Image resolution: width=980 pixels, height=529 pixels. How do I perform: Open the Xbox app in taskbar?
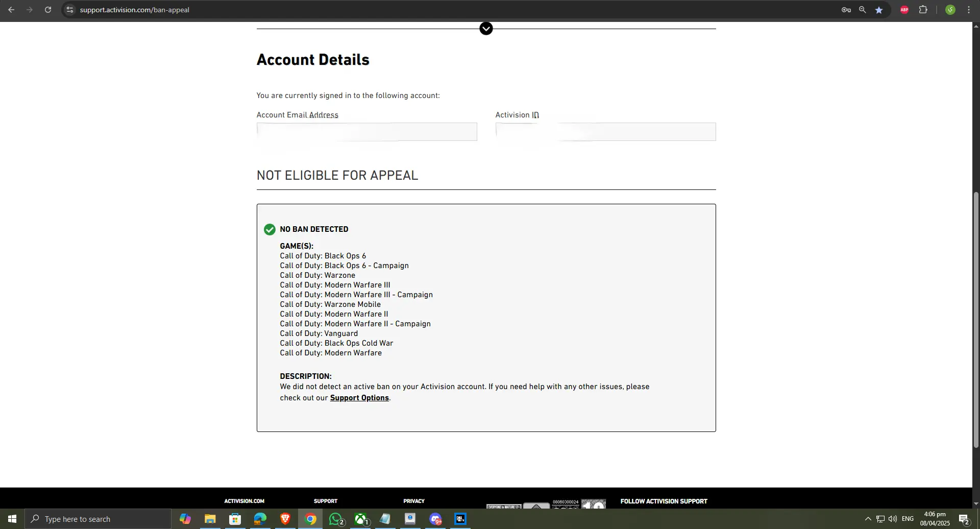361,519
